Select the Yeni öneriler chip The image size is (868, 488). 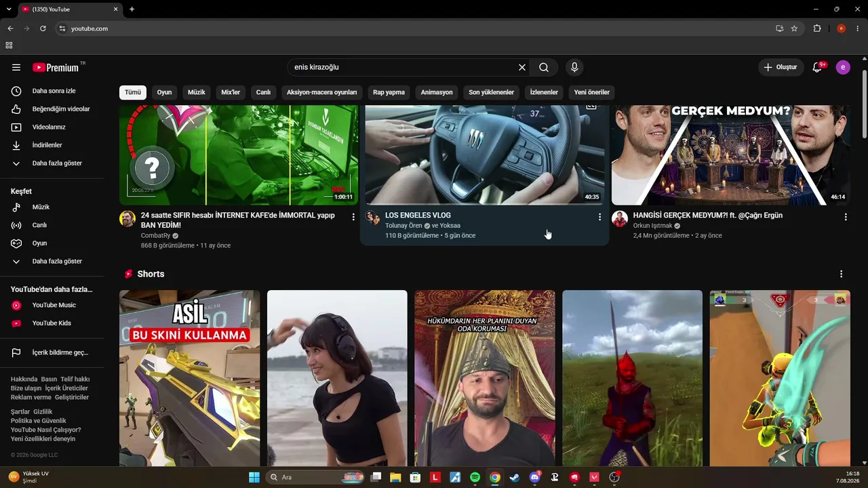(592, 92)
